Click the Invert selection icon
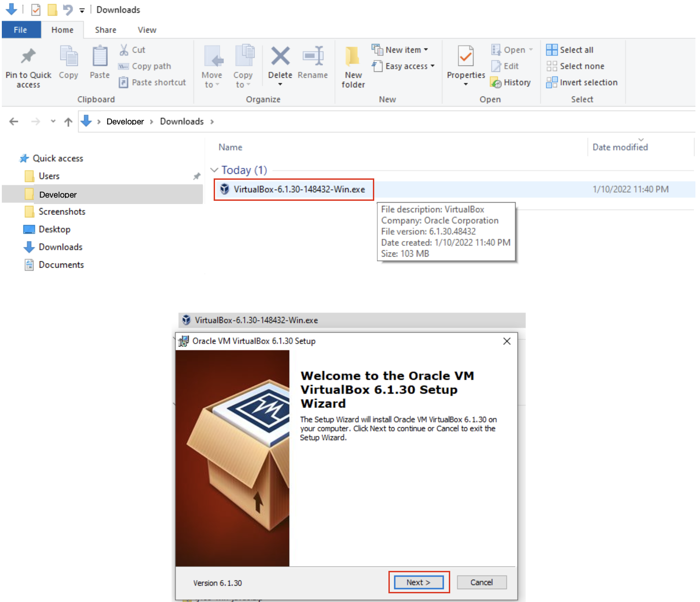700x602 pixels. 552,83
